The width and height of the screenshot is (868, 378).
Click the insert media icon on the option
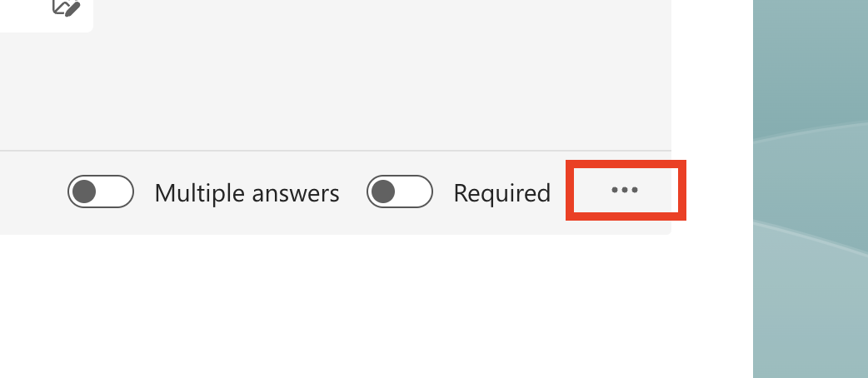pos(66,8)
